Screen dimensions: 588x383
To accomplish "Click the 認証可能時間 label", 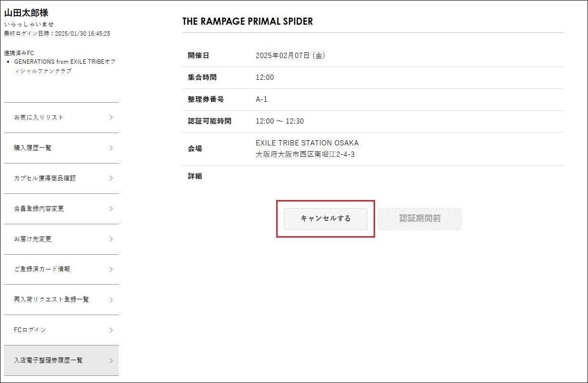I will 210,121.
